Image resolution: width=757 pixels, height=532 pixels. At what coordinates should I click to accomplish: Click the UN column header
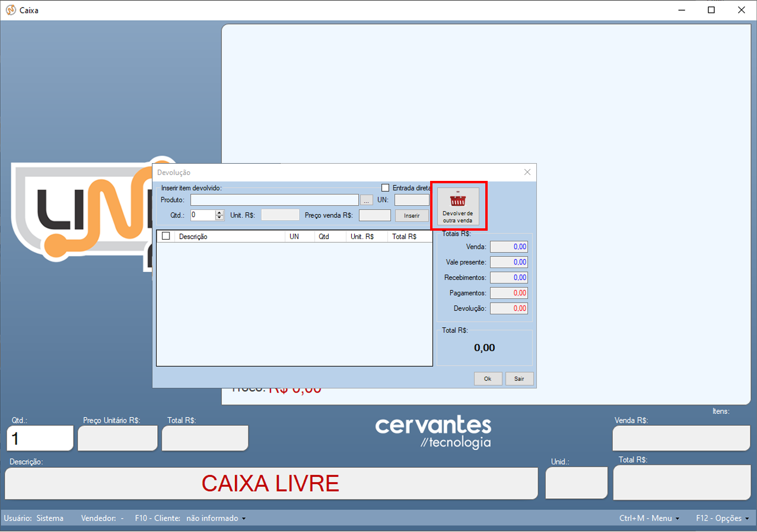coord(300,236)
